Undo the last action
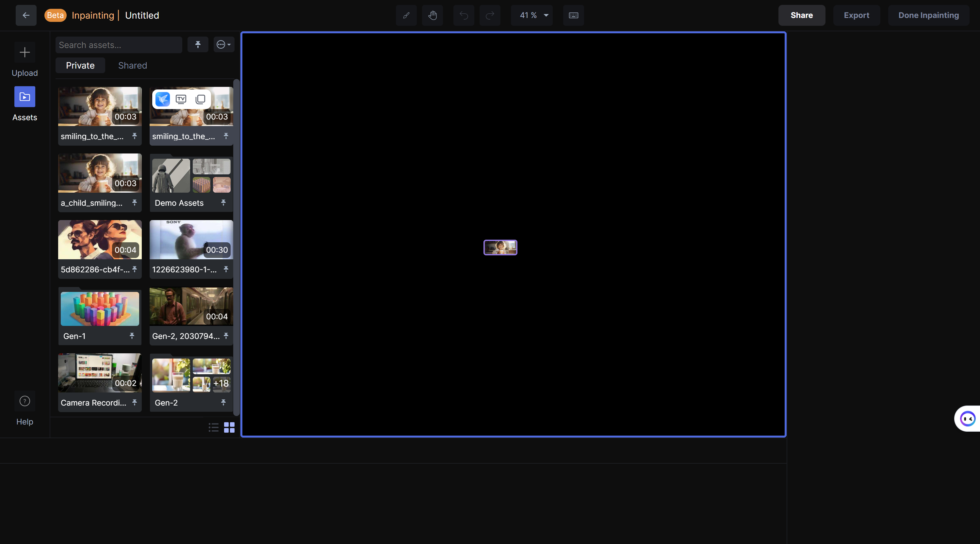This screenshot has height=544, width=980. coord(463,15)
